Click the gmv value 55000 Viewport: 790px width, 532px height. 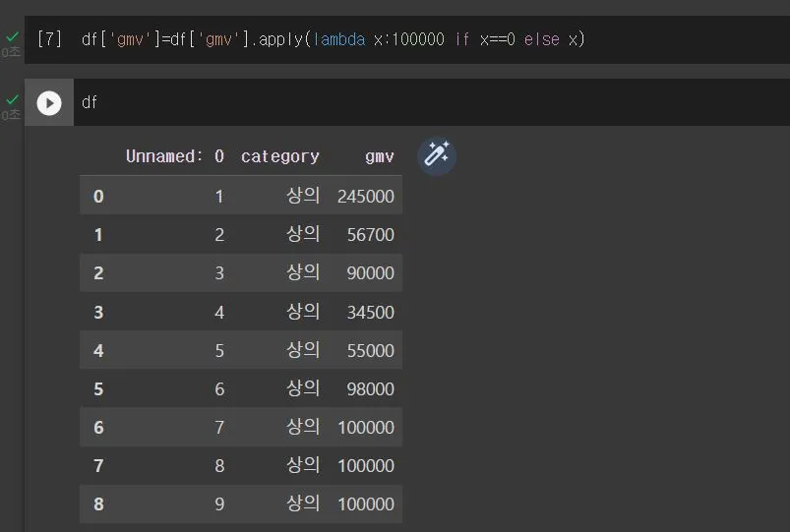370,351
